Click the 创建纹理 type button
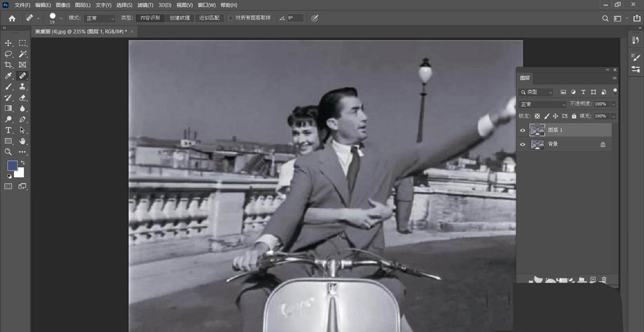Image resolution: width=644 pixels, height=332 pixels. click(180, 18)
